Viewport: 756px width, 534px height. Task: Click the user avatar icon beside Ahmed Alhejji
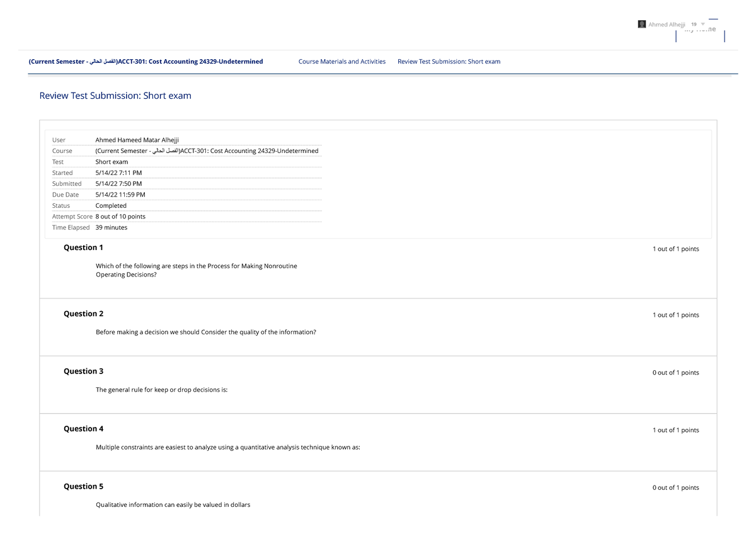click(x=641, y=25)
